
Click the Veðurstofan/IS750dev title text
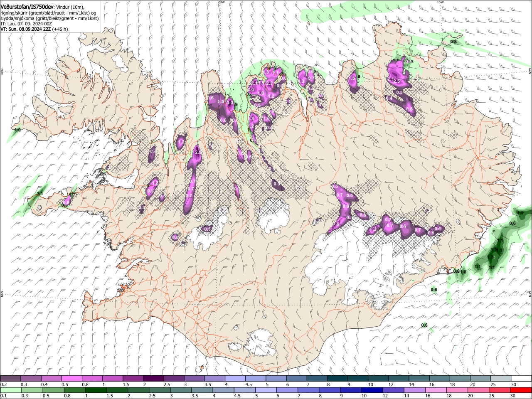pos(27,7)
